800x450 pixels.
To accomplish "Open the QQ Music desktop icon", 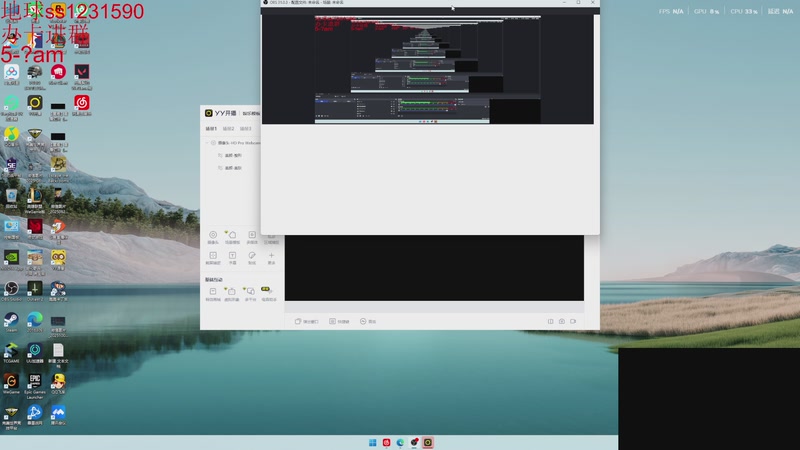I will pos(11,138).
